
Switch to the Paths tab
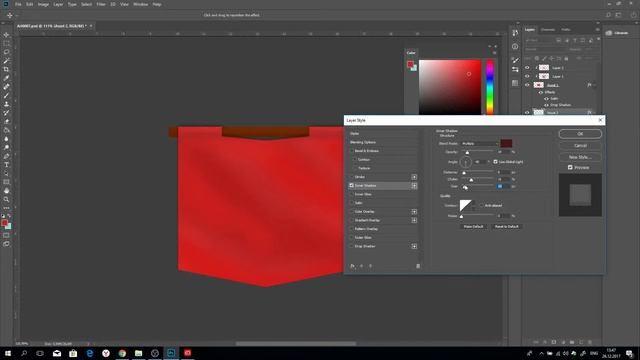566,30
